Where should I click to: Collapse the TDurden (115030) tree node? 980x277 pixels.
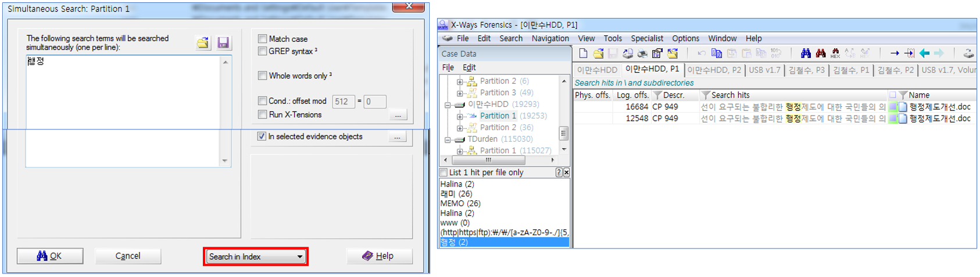448,139
